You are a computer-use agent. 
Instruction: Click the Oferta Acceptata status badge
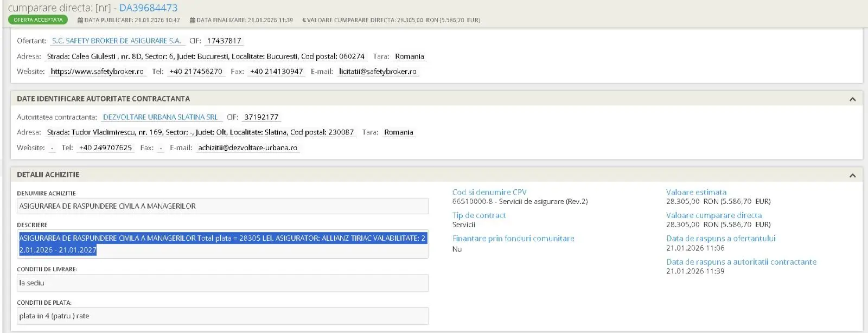click(x=38, y=20)
